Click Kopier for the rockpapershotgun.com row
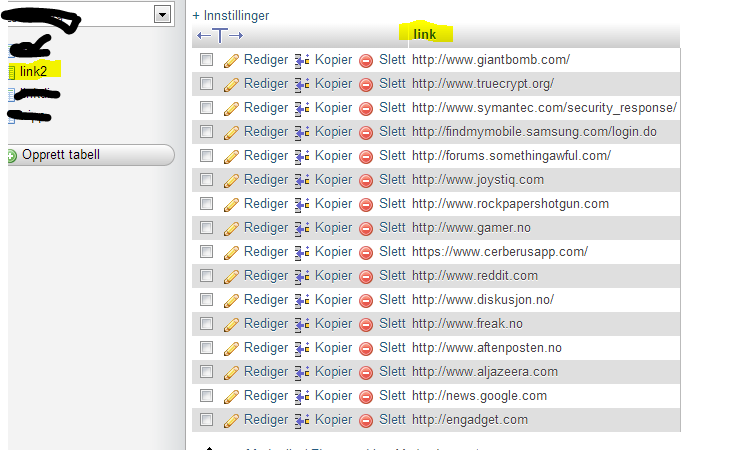The image size is (746, 450). [334, 204]
